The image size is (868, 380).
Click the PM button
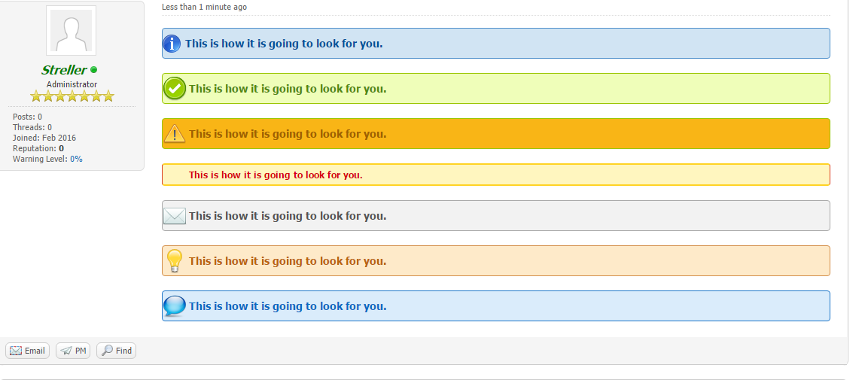click(73, 351)
